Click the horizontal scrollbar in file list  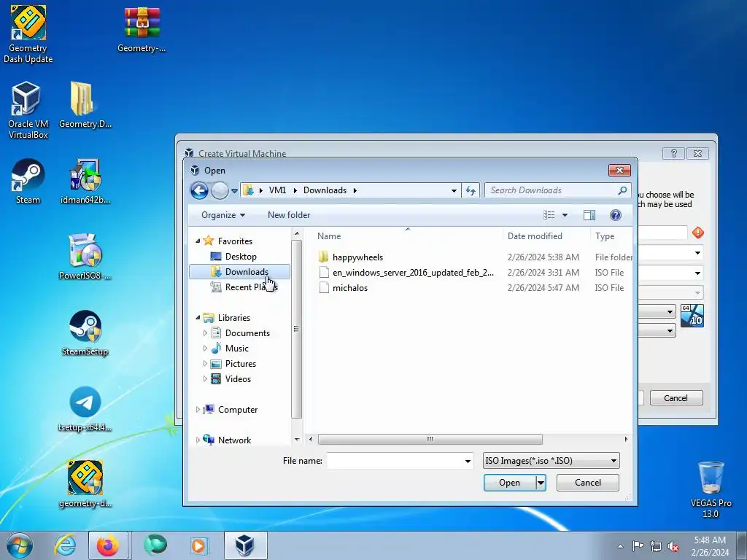(430, 439)
